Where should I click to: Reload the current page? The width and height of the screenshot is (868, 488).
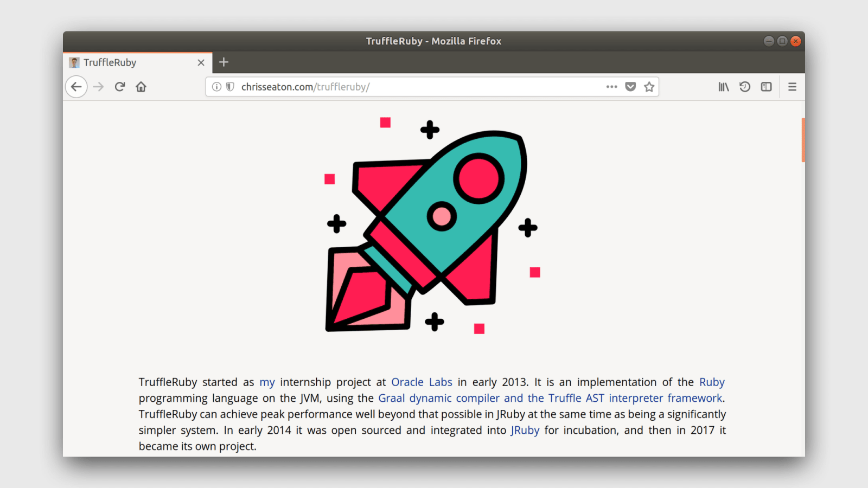pyautogui.click(x=120, y=87)
